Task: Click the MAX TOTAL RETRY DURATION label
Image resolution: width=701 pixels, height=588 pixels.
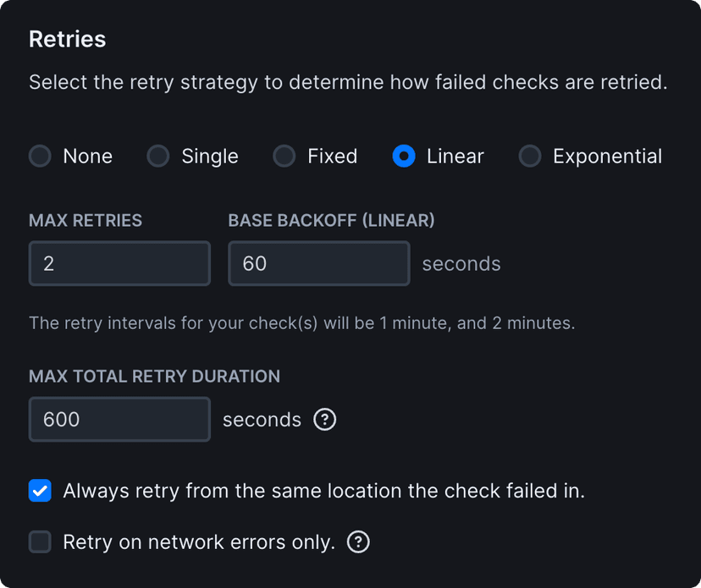Action: coord(154,376)
